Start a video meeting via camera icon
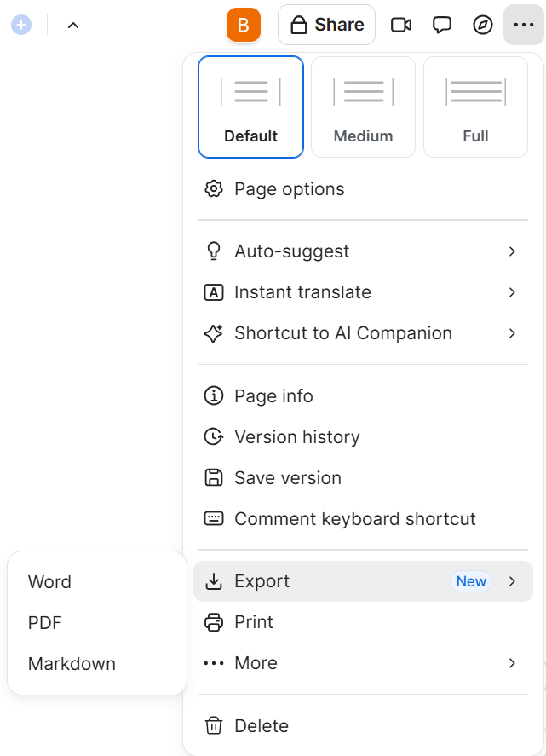Screen dimensions: 546x756 401,25
